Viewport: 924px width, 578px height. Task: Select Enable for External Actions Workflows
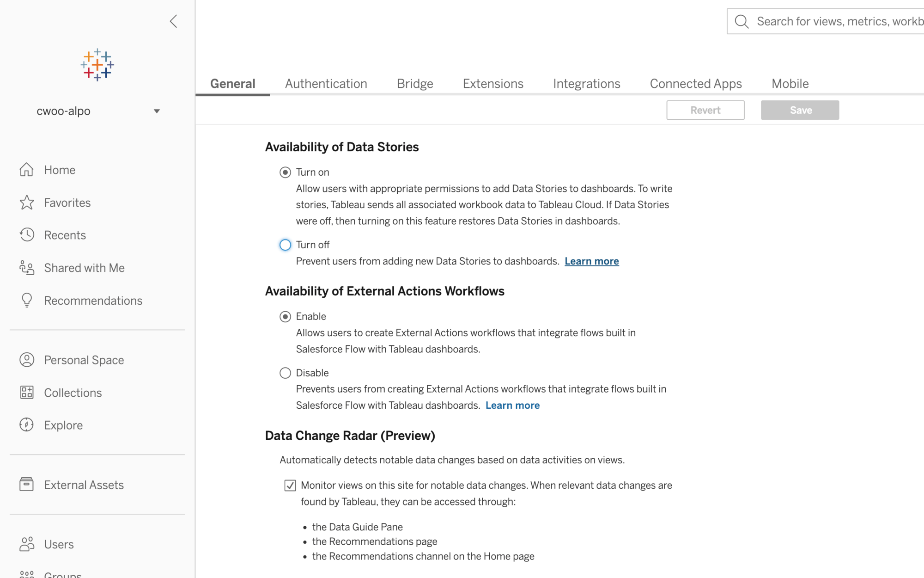pyautogui.click(x=286, y=316)
